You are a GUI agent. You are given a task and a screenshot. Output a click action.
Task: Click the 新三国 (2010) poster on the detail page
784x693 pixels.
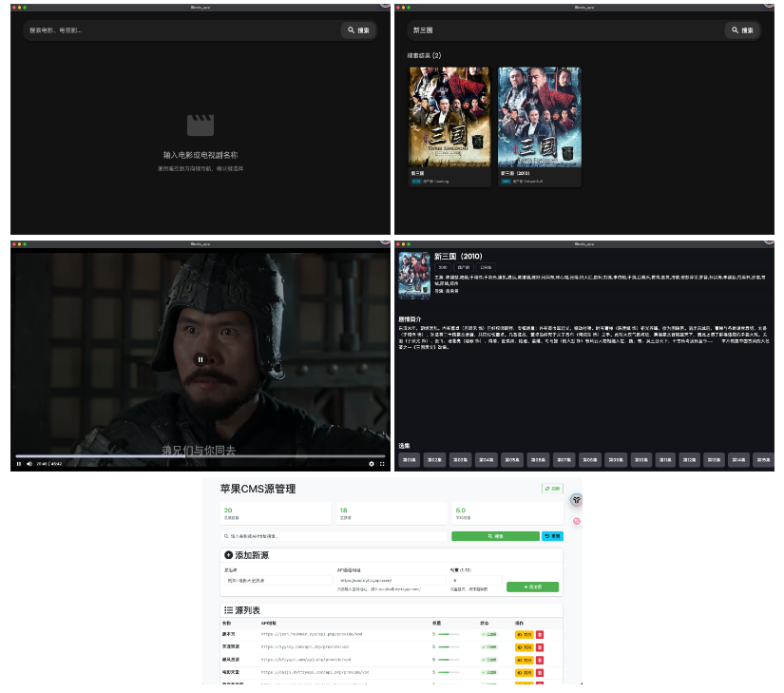pyautogui.click(x=414, y=276)
